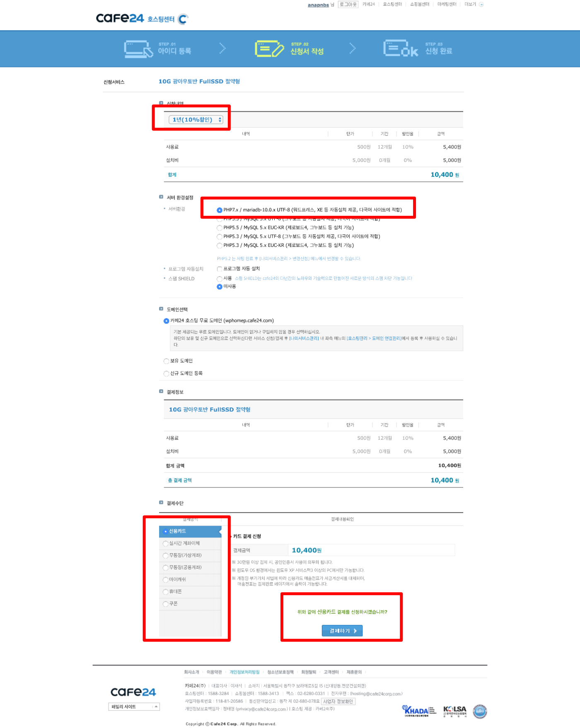
Task: Open the 호스팅센터 top menu link
Action: (392, 4)
